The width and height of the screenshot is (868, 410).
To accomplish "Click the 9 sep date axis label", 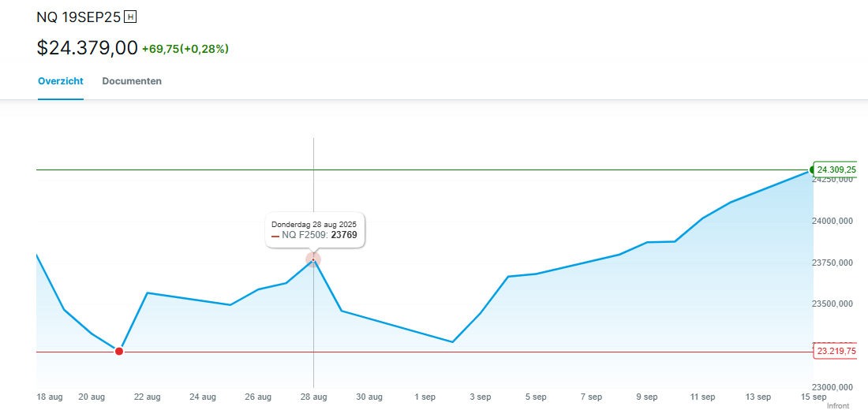I will coord(647,397).
